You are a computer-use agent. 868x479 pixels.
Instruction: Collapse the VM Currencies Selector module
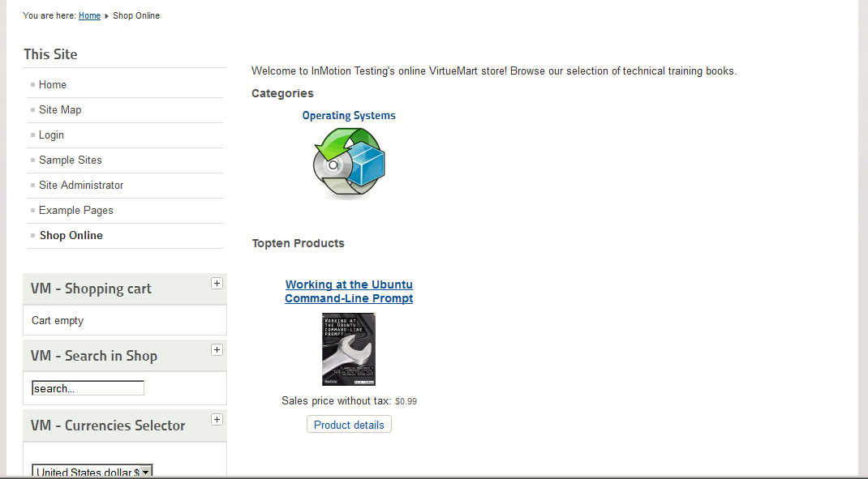217,420
